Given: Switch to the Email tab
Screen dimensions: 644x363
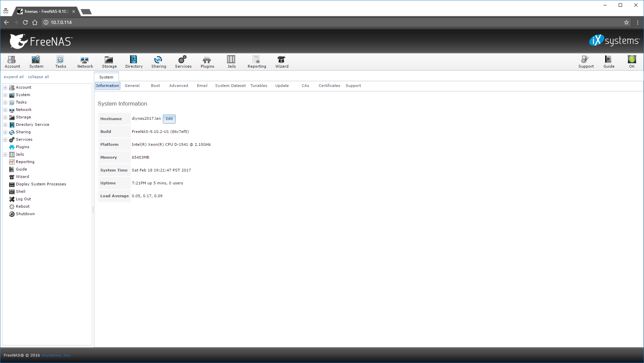Looking at the screenshot, I should 202,86.
